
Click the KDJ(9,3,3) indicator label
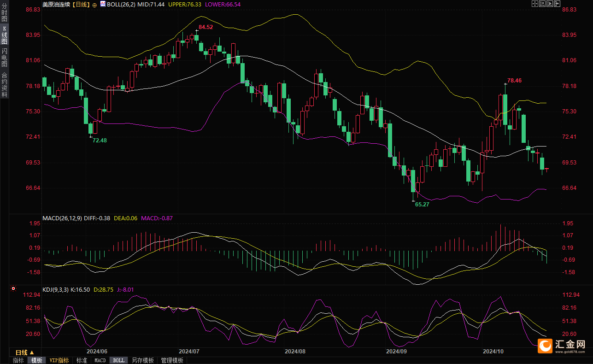pyautogui.click(x=55, y=290)
